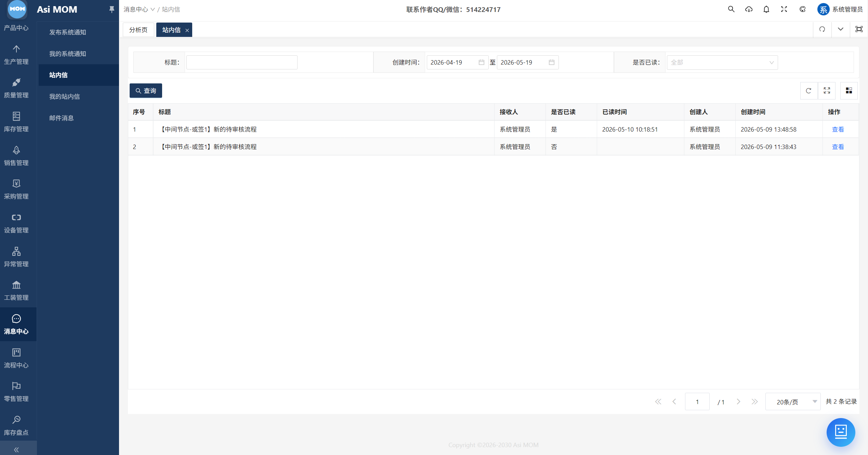The image size is (868, 455).
Task: Open the 流程中心 sidebar module
Action: pyautogui.click(x=16, y=358)
